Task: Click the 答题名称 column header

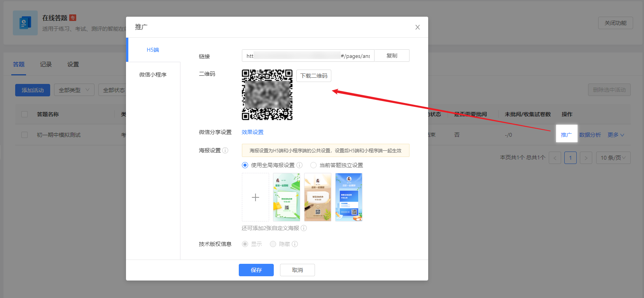Action: pos(48,114)
